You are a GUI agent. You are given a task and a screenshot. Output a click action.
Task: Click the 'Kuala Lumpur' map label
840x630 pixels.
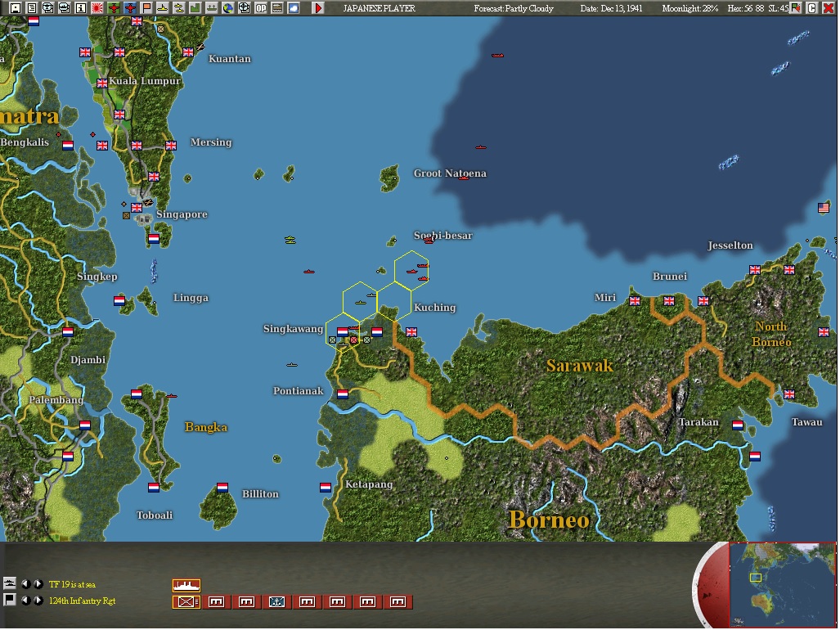tap(145, 81)
